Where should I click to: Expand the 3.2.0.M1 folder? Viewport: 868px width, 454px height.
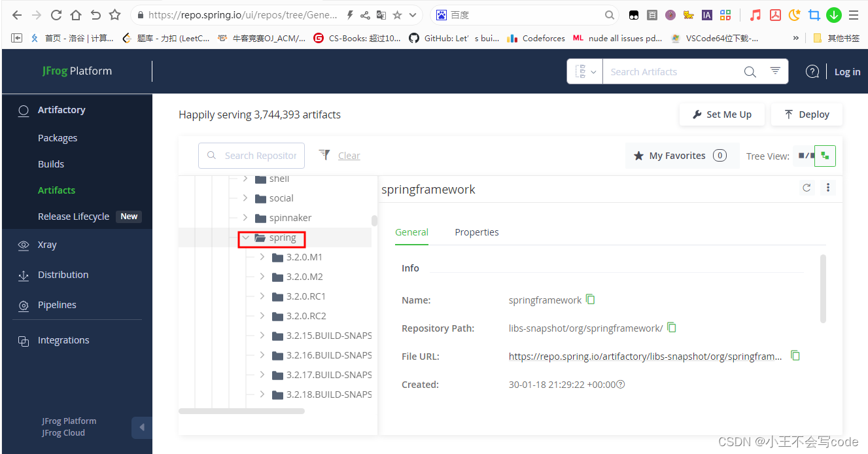point(262,257)
